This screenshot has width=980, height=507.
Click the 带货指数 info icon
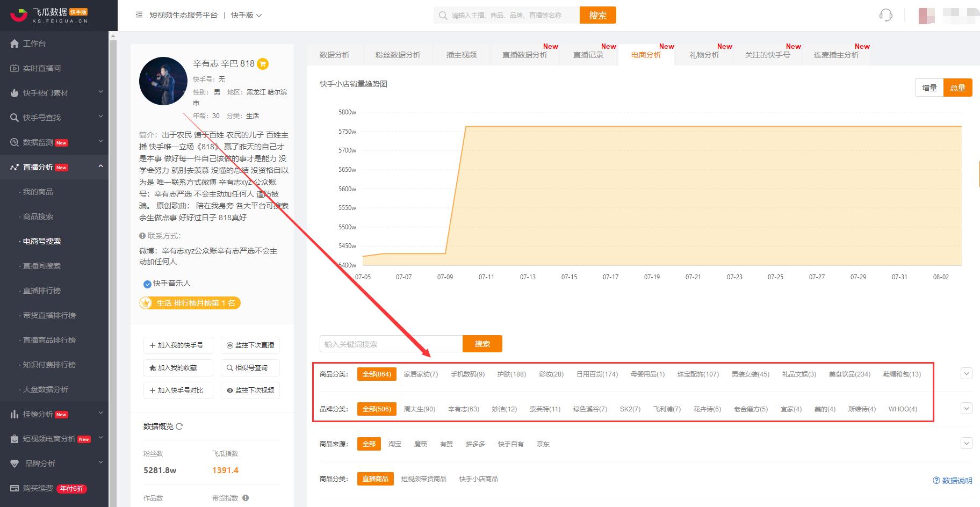click(246, 498)
